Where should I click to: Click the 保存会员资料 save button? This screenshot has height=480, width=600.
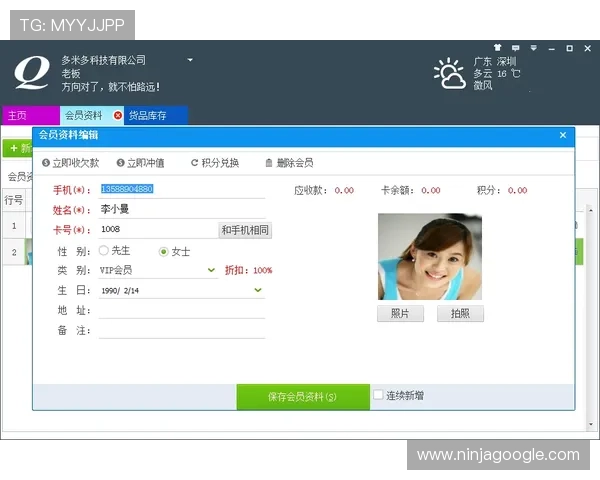[302, 396]
